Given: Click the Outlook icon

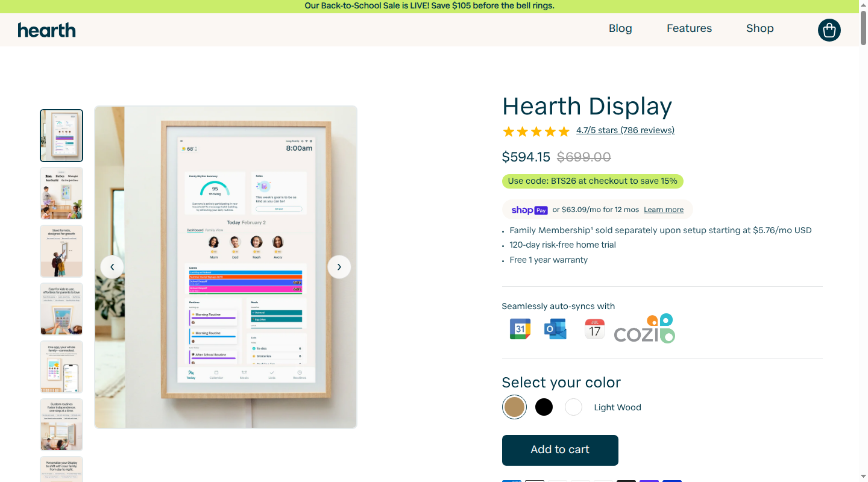Looking at the screenshot, I should [555, 329].
